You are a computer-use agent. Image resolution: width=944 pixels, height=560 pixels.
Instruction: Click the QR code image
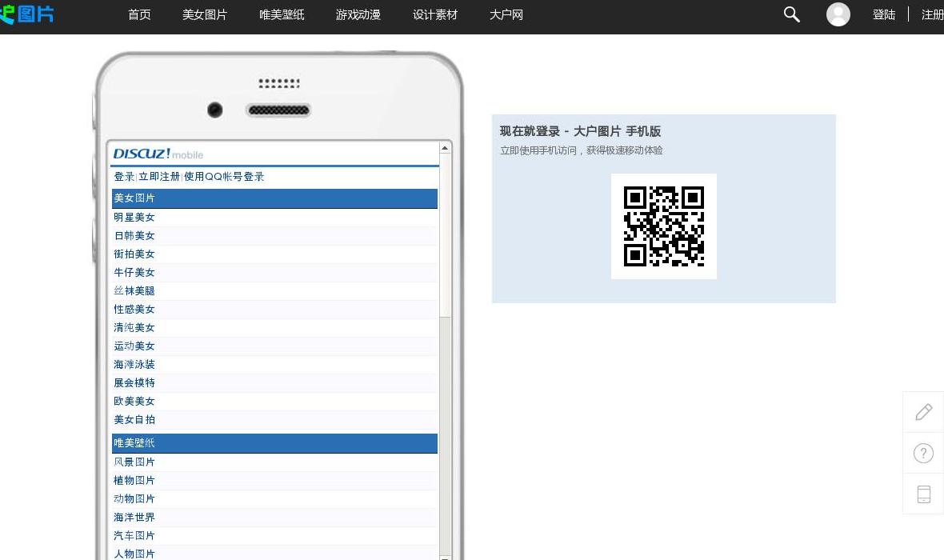(x=663, y=226)
